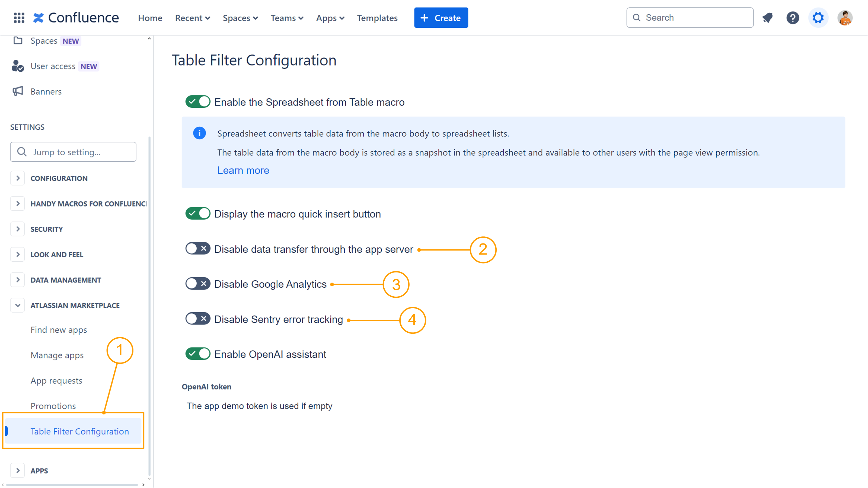Open Promotions
This screenshot has height=488, width=868.
(53, 406)
